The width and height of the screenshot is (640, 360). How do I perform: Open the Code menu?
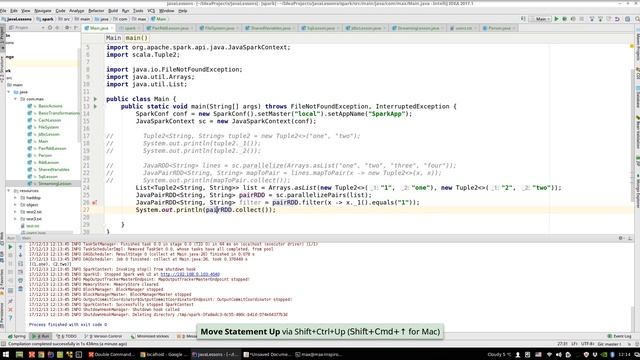pos(60,11)
